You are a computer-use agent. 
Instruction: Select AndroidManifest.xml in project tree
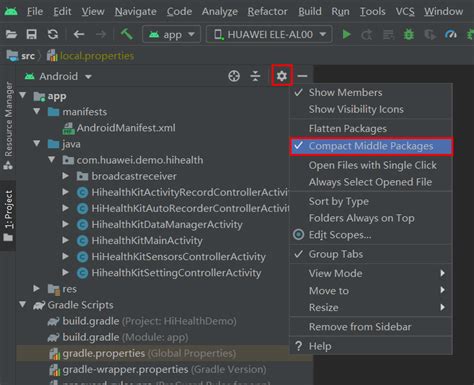[x=126, y=128]
